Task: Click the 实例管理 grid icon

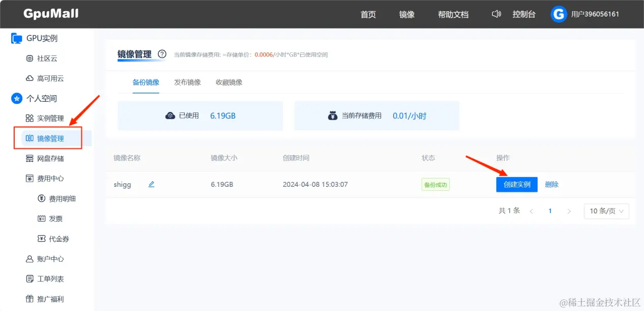Action: point(30,118)
